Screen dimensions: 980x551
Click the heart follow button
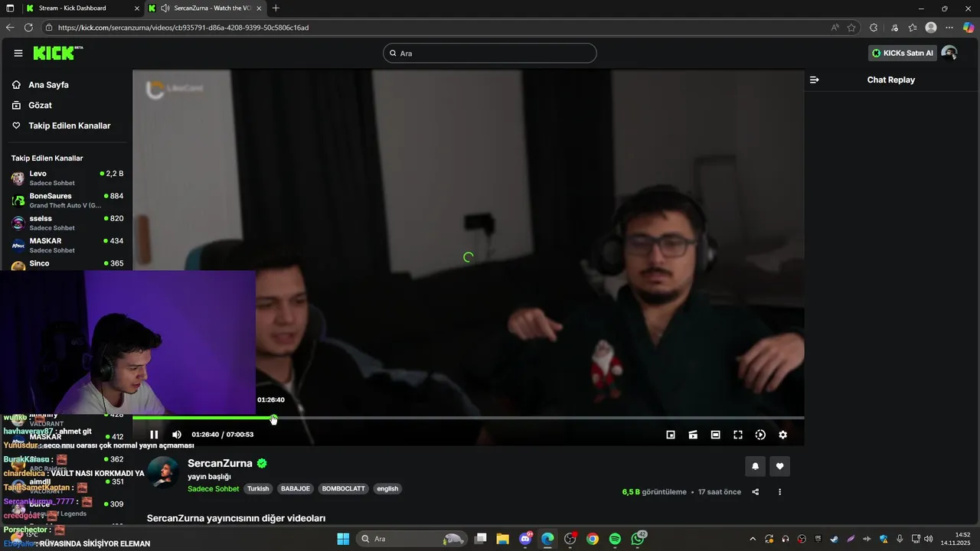tap(779, 466)
